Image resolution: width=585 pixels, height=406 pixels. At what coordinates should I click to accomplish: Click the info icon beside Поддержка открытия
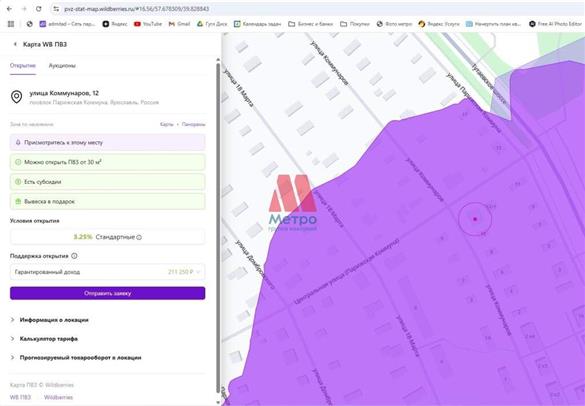tap(74, 256)
